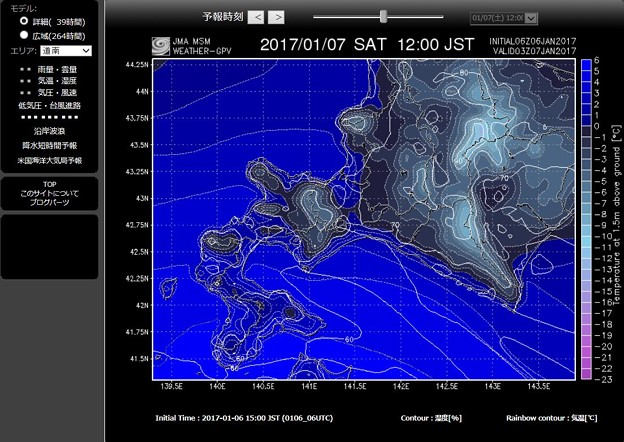This screenshot has width=624, height=442.
Task: Open このサイトについて page
Action: click(x=49, y=193)
